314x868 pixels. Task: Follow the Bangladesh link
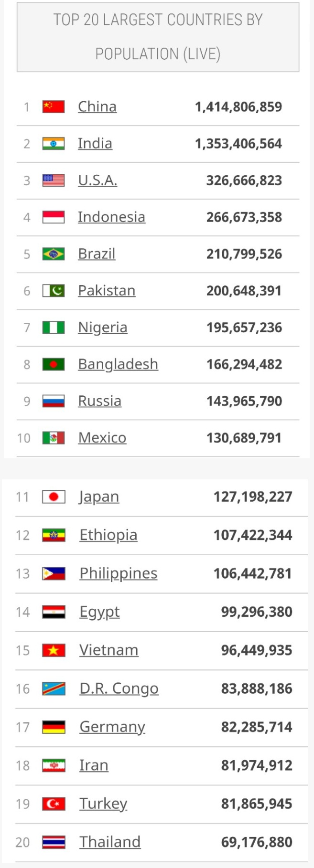(118, 364)
